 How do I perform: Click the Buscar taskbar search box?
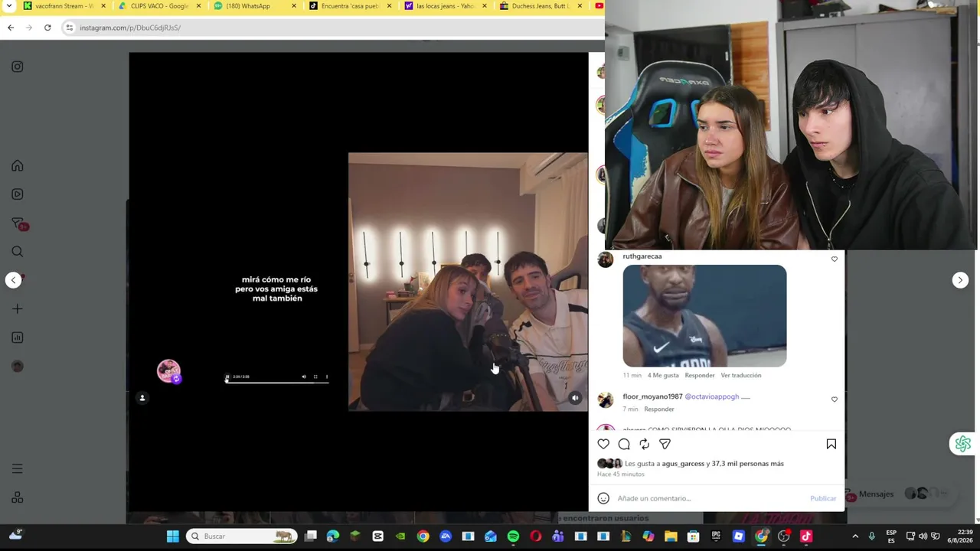pyautogui.click(x=241, y=536)
